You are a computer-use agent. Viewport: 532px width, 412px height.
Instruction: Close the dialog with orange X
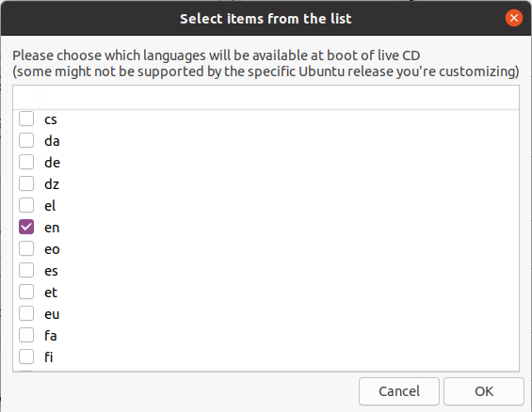tap(514, 18)
